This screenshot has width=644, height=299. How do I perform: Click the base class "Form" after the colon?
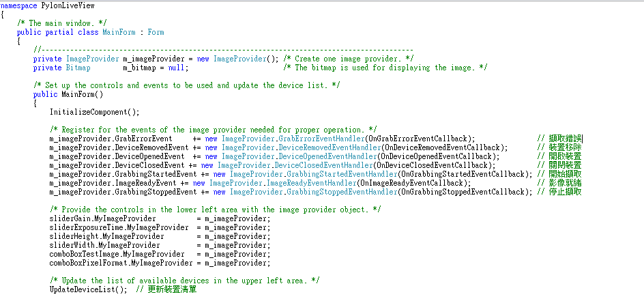click(x=156, y=32)
